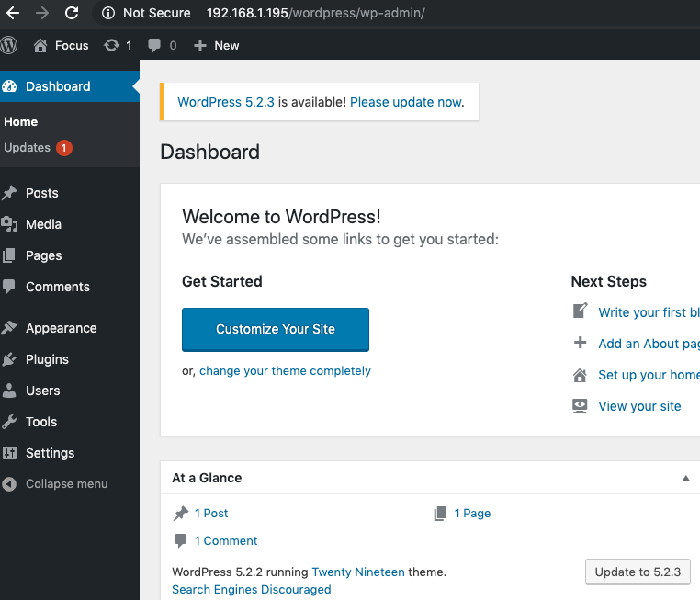
Task: Open the 1 Post link
Action: [211, 514]
